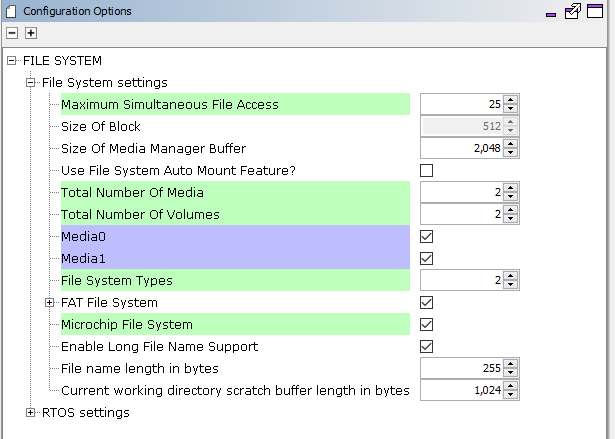
Task: Expand the RTOS settings node
Action: pyautogui.click(x=31, y=412)
